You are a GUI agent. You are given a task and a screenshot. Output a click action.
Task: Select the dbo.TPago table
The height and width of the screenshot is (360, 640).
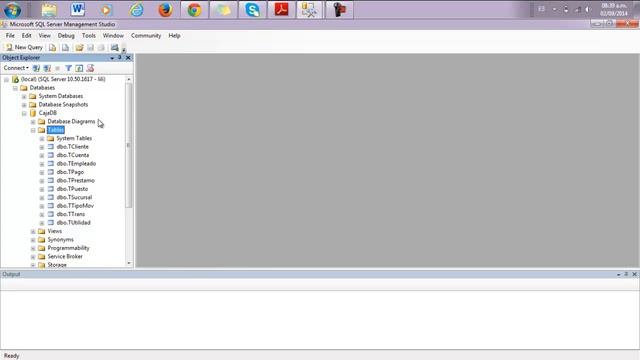point(70,172)
